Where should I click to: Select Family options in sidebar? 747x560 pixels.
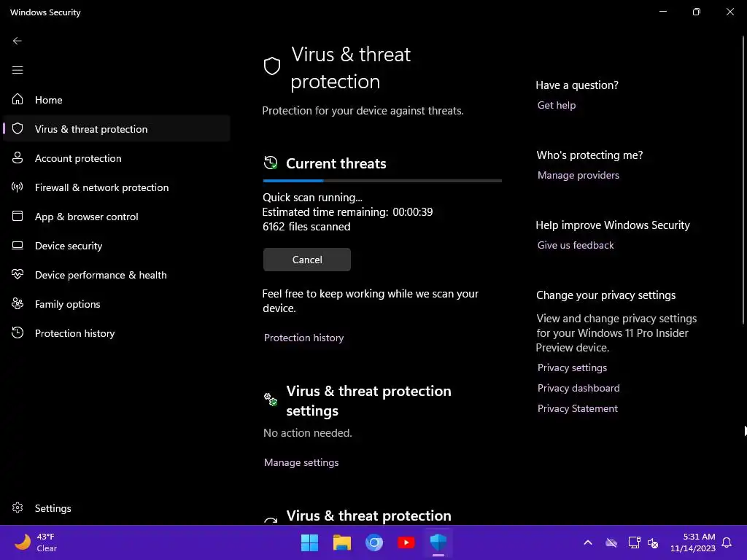(x=117, y=304)
